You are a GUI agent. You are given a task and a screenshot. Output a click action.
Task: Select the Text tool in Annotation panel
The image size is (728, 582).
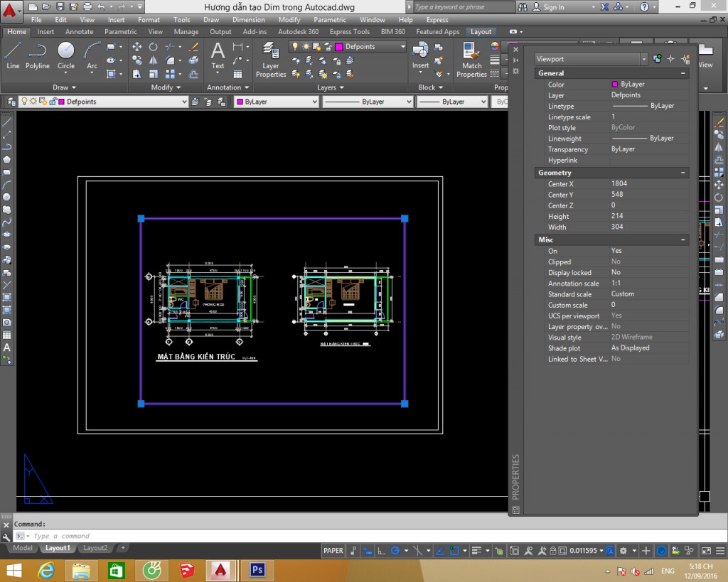pyautogui.click(x=217, y=57)
